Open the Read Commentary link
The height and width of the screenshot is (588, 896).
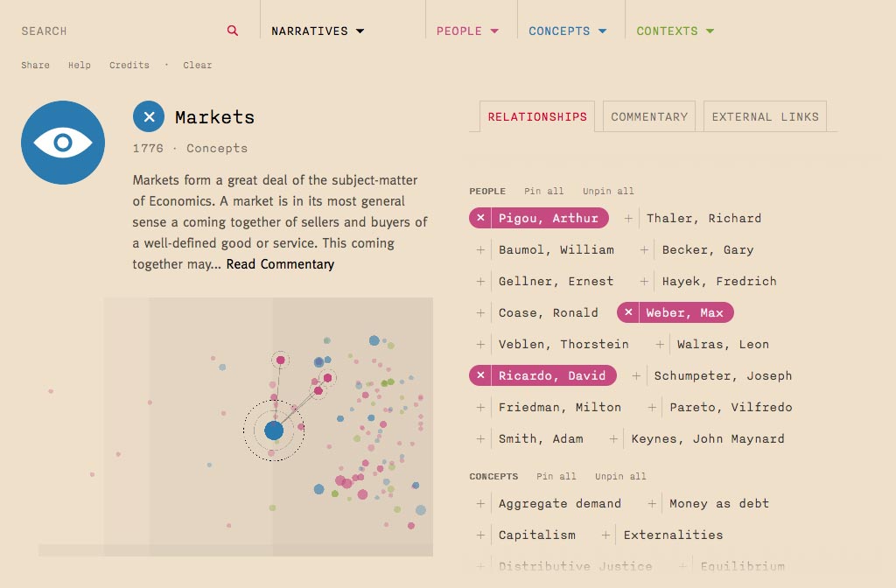tap(280, 264)
